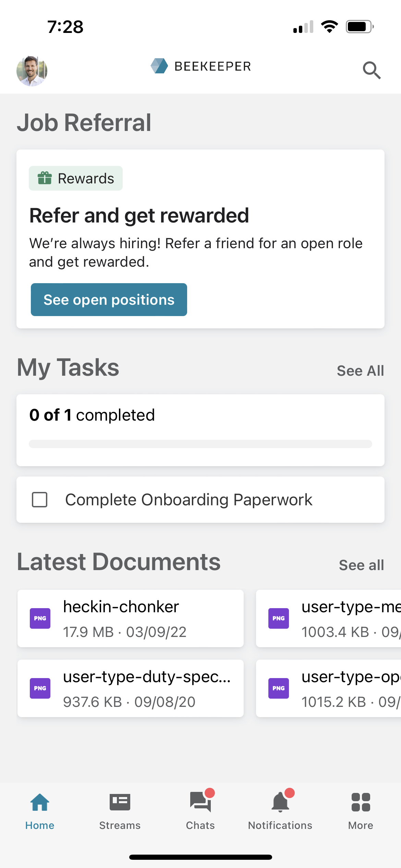Open the user-type-duty-spec document card
Viewport: 401px width, 868px height.
point(131,688)
